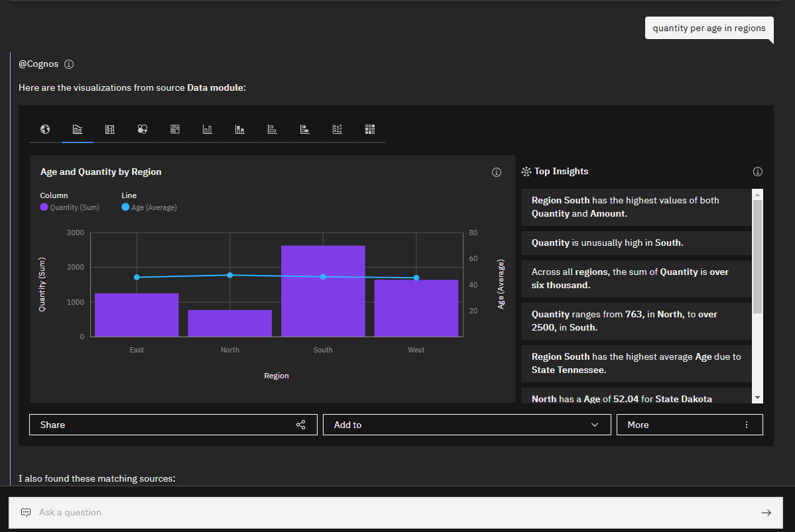The width and height of the screenshot is (795, 532).
Task: Switch to the table visualization tab
Action: coord(110,129)
